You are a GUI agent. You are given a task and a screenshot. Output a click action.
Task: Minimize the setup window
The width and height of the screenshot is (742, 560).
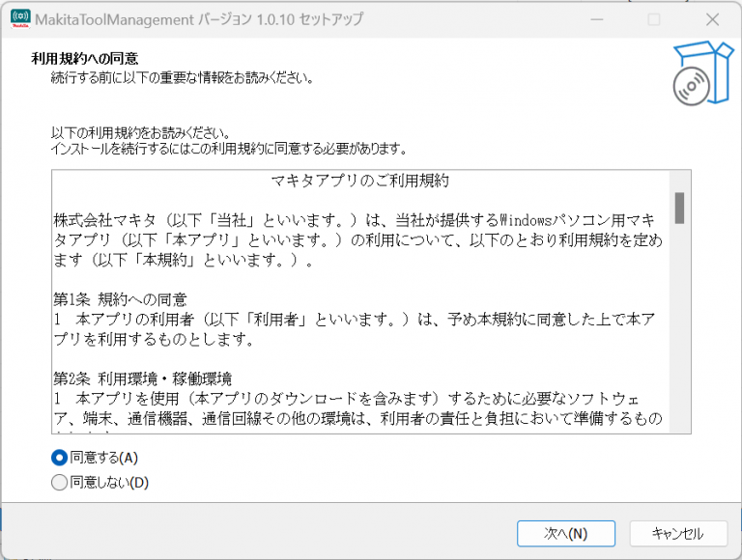tap(594, 19)
